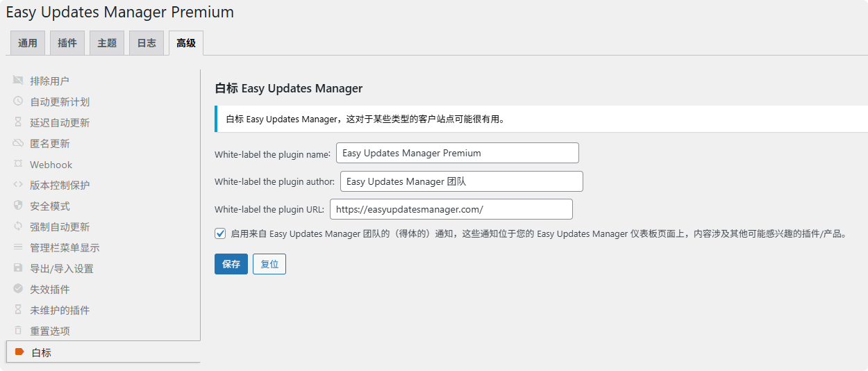Switch to the 主题 tab
The image size is (868, 371).
[107, 43]
